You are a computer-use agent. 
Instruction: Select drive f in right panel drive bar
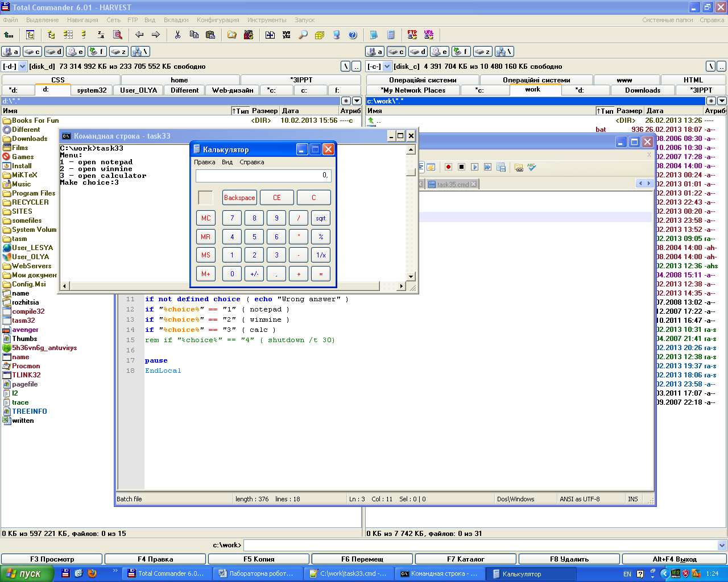(461, 51)
